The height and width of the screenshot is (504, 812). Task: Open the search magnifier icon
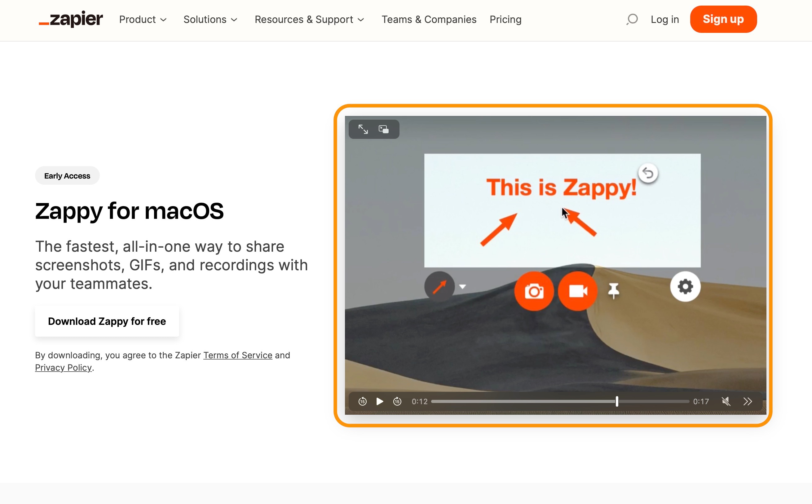[632, 19]
